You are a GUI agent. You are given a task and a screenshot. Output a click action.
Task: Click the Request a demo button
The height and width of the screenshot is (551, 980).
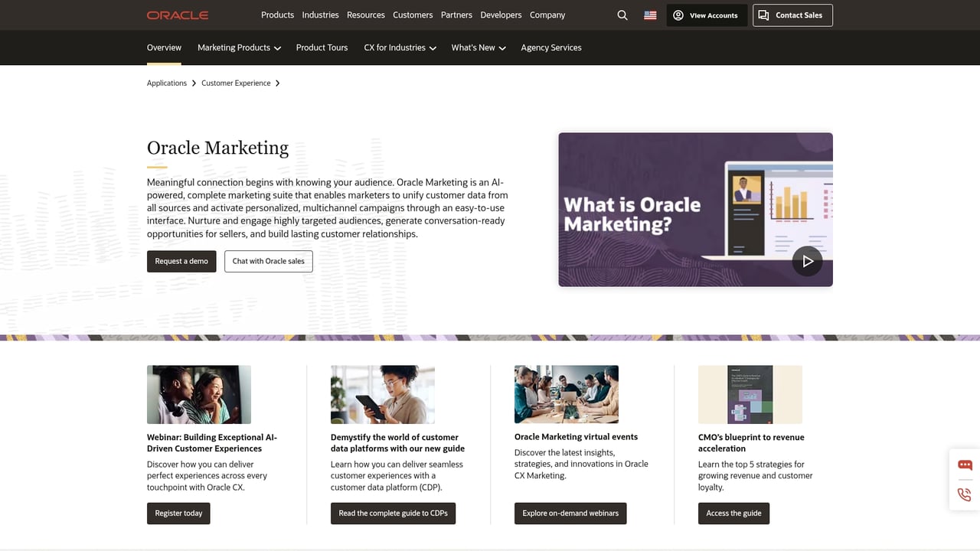[x=181, y=261]
